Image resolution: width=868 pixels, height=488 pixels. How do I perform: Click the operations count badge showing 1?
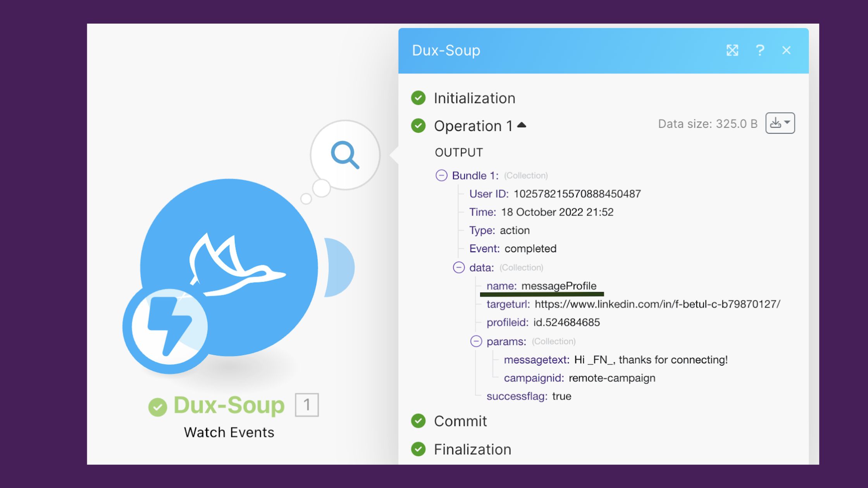[x=307, y=405]
